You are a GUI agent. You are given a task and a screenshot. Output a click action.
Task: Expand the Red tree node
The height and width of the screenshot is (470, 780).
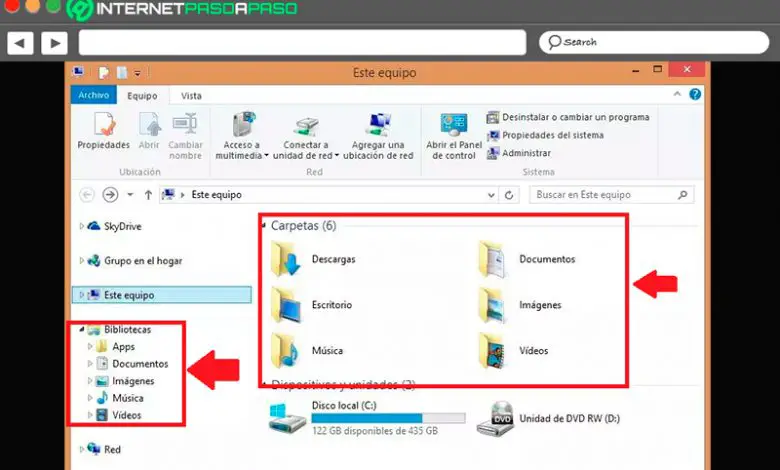pyautogui.click(x=82, y=449)
